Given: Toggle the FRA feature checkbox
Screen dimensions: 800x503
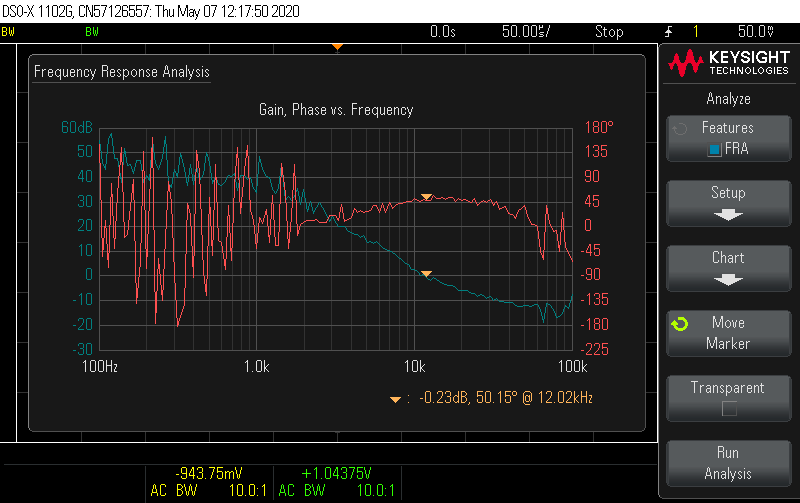Looking at the screenshot, I should (x=714, y=149).
